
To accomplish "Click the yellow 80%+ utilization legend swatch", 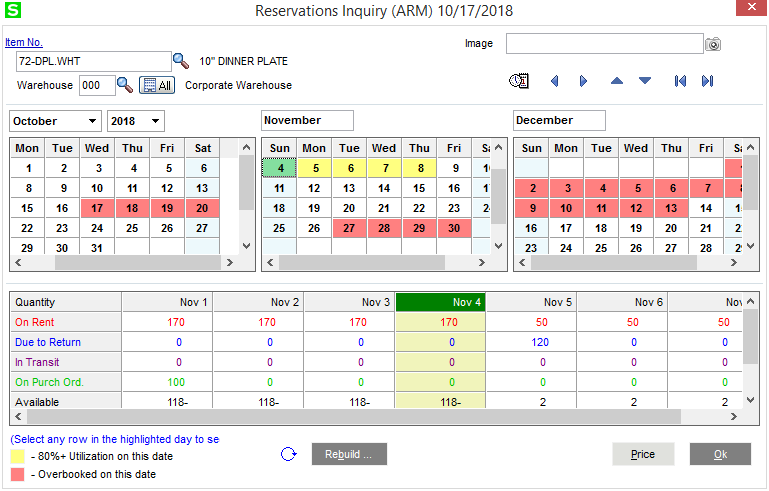I will (x=17, y=456).
